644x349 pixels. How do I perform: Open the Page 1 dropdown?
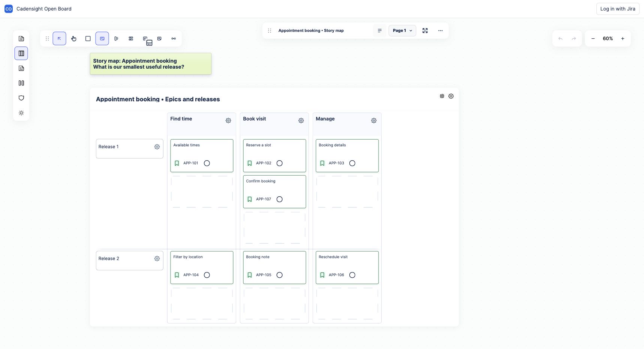point(402,31)
